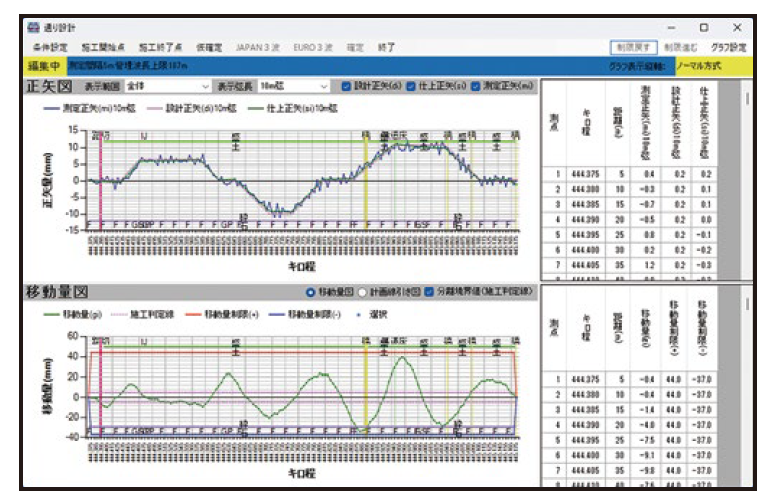Select the 施工開始点 menu item
Screen dimensions: 765x500
[103, 47]
